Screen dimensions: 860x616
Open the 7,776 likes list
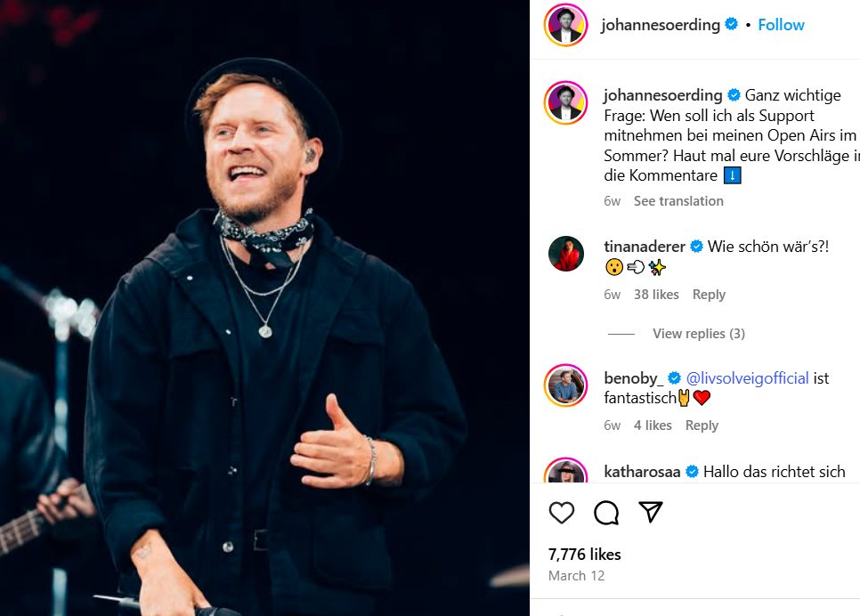pos(585,554)
